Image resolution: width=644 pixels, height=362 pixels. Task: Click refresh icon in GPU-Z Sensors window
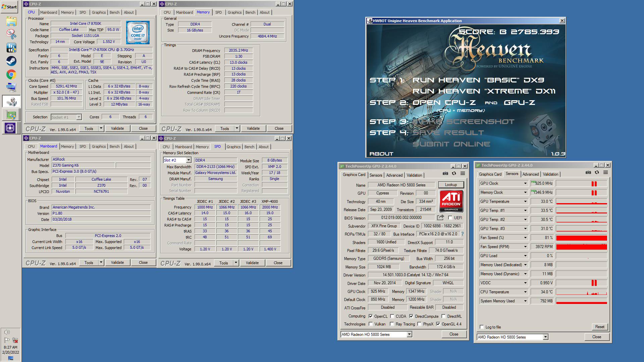coord(597,173)
